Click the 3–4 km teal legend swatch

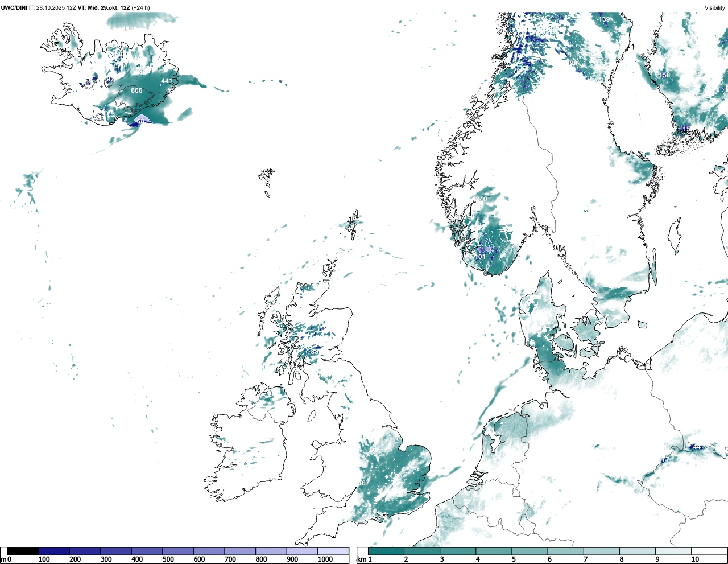458,551
